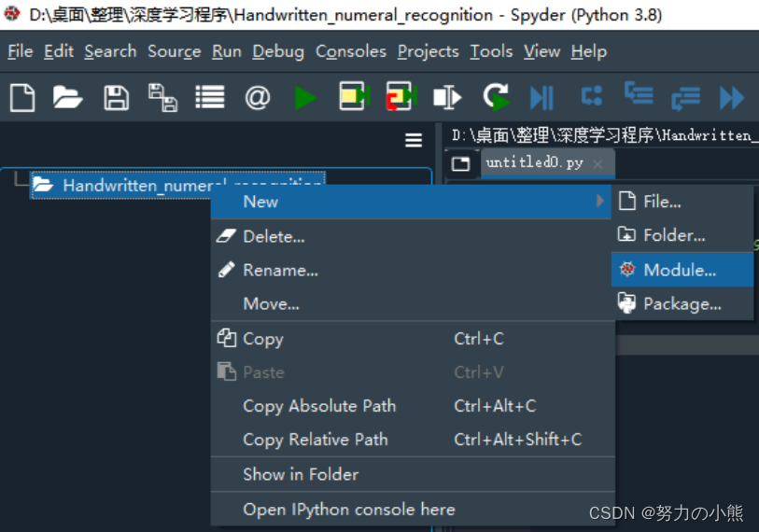Open the File menu

[21, 51]
